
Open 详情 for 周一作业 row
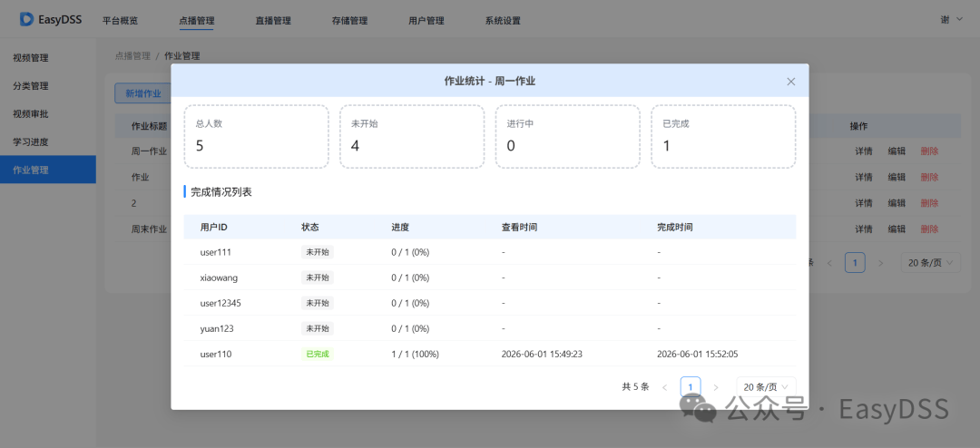tap(864, 151)
